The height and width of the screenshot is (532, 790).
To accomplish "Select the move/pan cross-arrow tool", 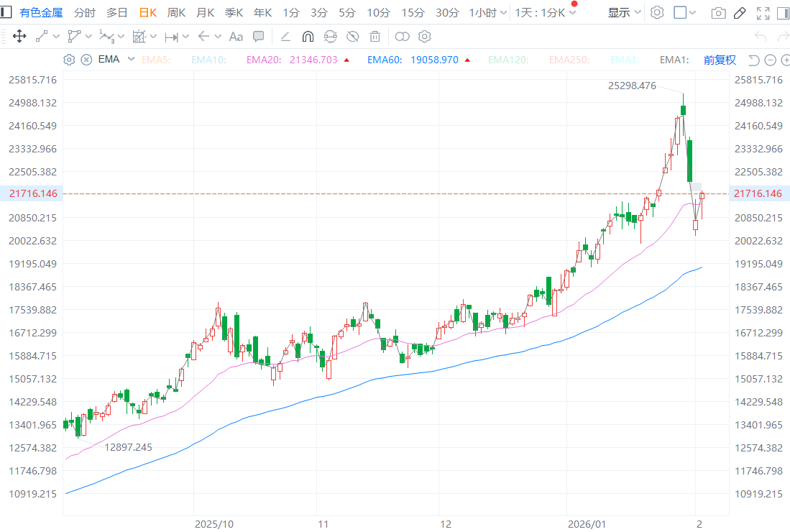I will click(19, 36).
